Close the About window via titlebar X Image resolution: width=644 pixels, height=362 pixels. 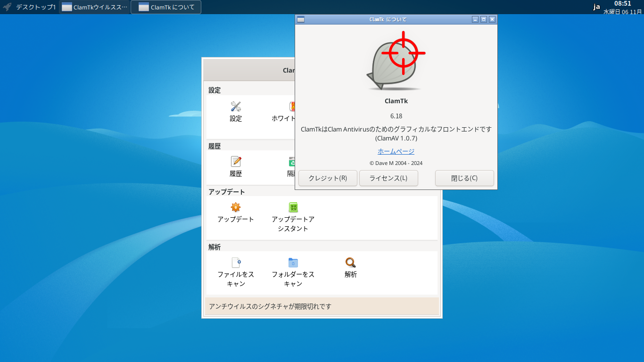coord(492,19)
